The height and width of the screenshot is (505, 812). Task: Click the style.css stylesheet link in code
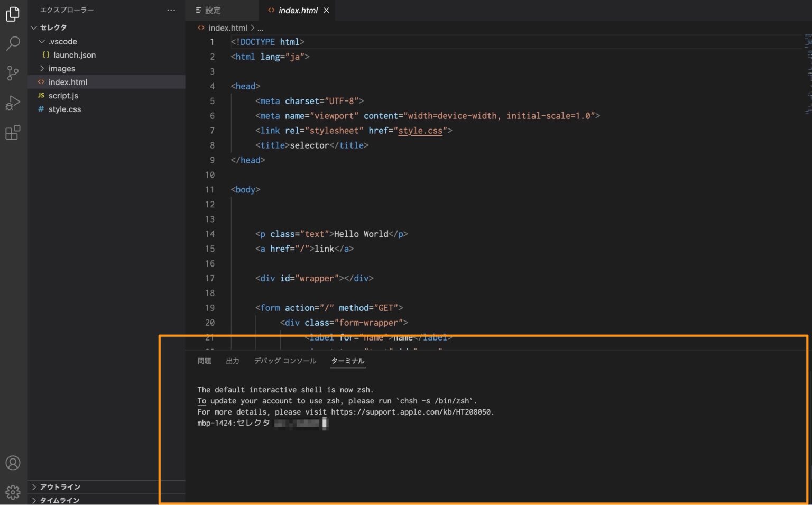[x=420, y=131]
